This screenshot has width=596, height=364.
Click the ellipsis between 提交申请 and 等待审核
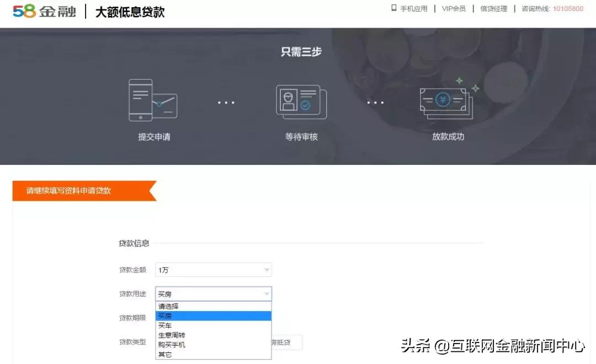tap(226, 102)
